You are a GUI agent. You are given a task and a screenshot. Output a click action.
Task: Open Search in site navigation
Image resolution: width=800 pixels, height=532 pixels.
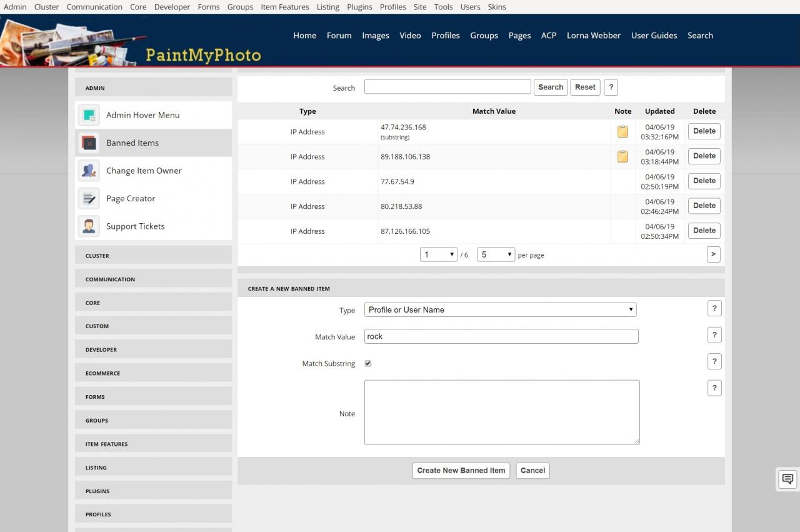[701, 36]
